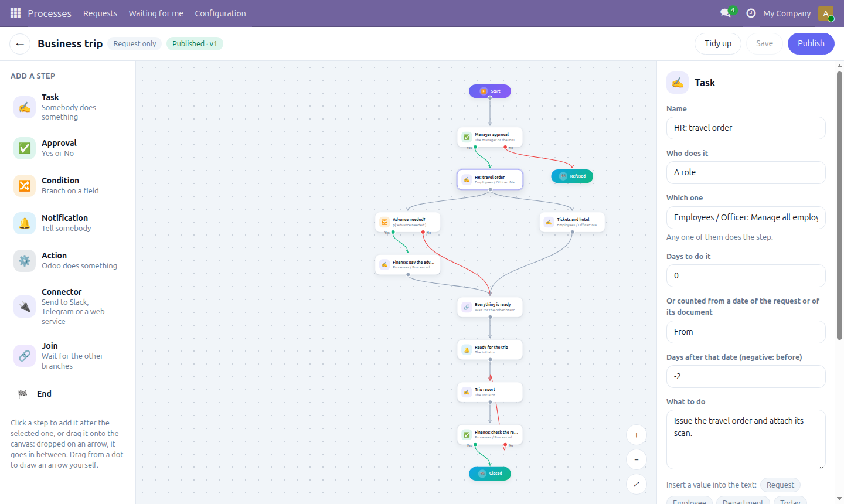The width and height of the screenshot is (844, 504).
Task: Click the user avatar in top bar
Action: coord(826,13)
